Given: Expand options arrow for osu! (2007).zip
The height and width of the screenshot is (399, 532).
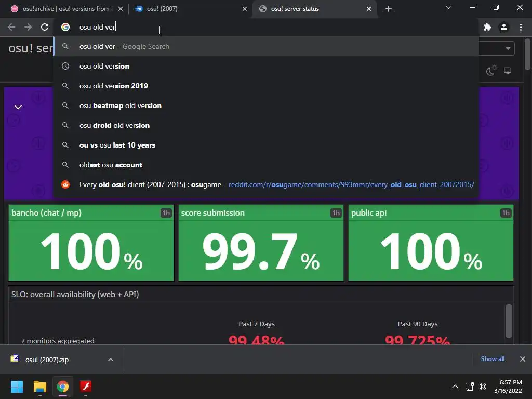Looking at the screenshot, I should [x=111, y=360].
